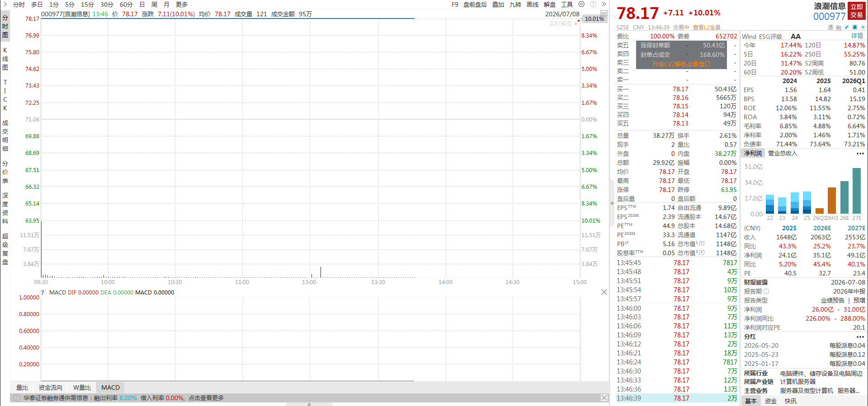Screen dimensions: 868x406
Task: Expand the left arrow at top-left corner
Action: (x=5, y=4)
